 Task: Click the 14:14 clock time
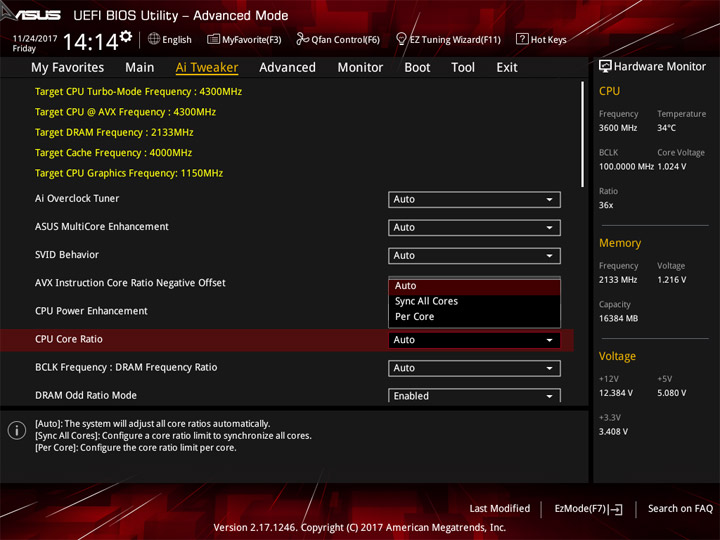(x=90, y=42)
